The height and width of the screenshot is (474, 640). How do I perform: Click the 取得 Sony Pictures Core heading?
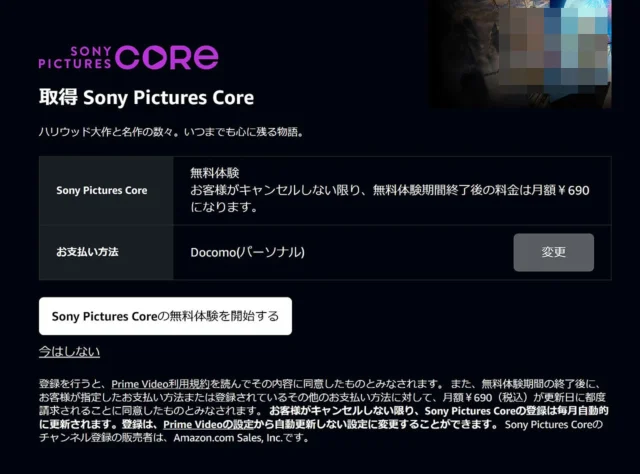[x=146, y=98]
